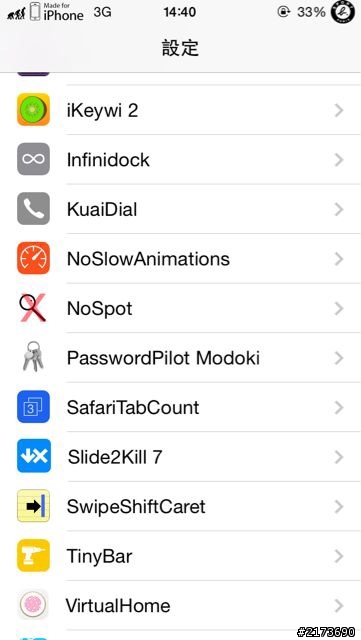Viewport: 361px width, 640px height.
Task: Tap the Made for iPhone carrier logo
Action: coord(57,12)
